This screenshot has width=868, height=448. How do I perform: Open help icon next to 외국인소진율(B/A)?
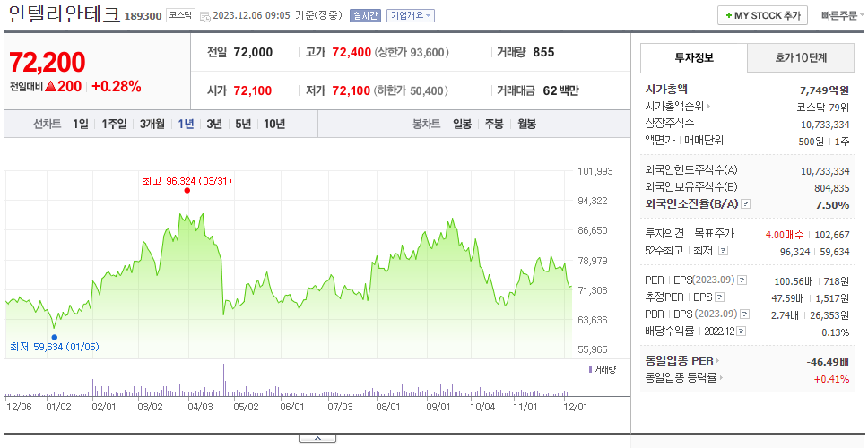tap(746, 204)
